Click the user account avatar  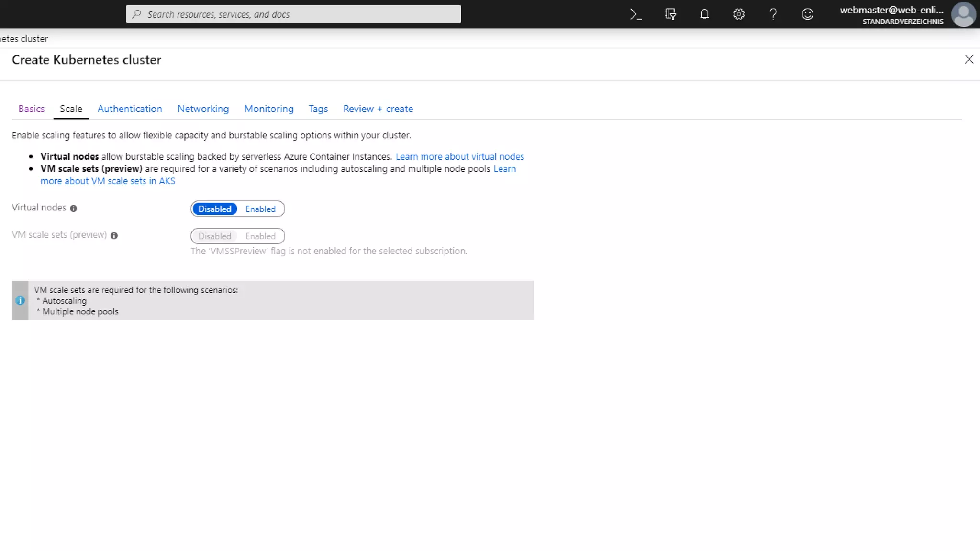point(963,14)
